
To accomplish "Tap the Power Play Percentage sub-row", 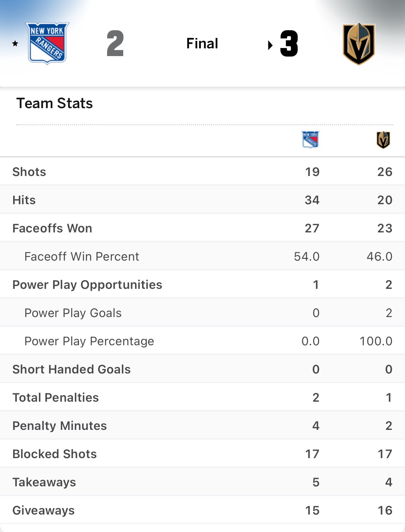I will pyautogui.click(x=89, y=341).
